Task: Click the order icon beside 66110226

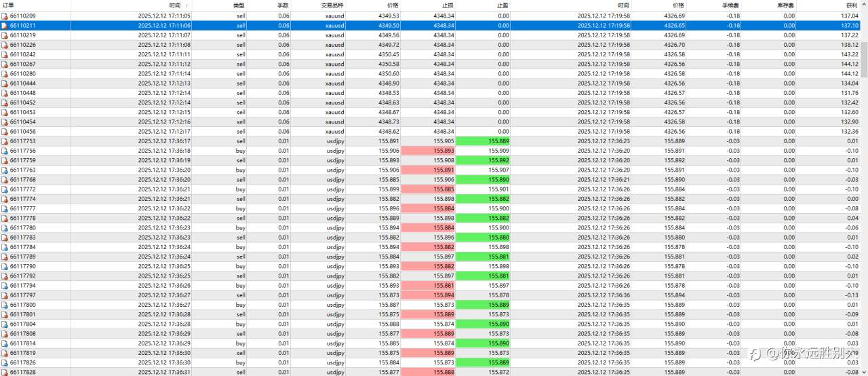Action: tap(5, 45)
